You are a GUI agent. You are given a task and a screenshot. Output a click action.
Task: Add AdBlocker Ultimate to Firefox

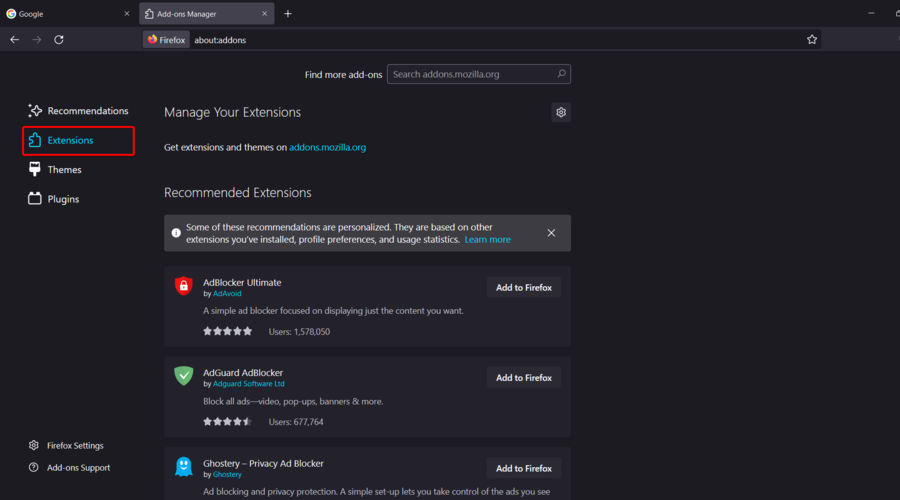[x=523, y=288]
